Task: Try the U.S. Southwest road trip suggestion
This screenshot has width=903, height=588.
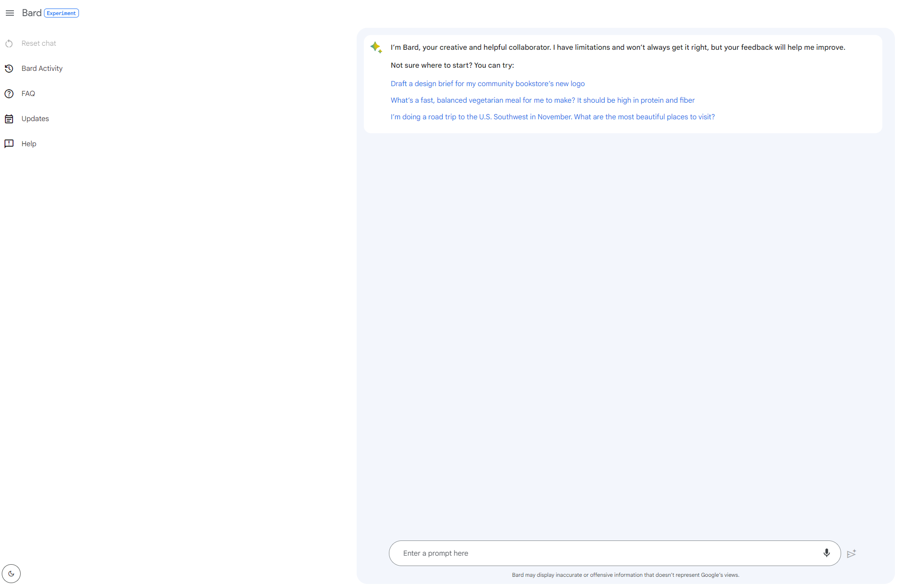Action: pos(552,117)
